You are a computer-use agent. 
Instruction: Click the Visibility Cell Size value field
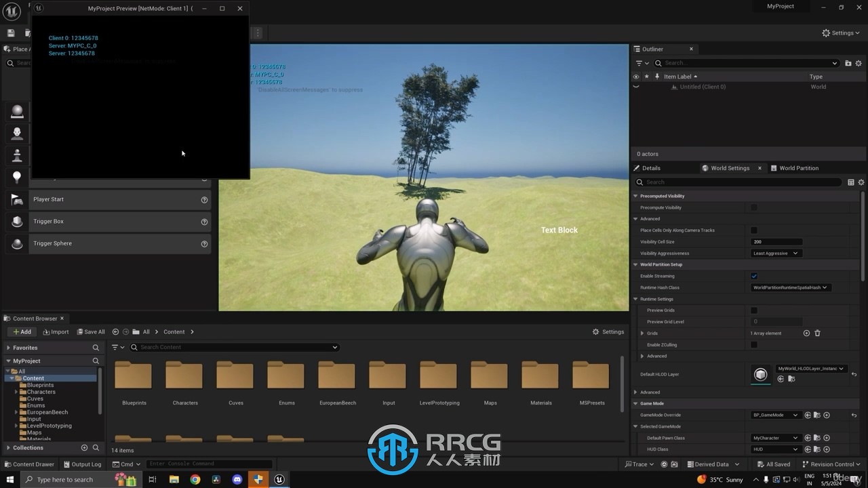click(776, 242)
